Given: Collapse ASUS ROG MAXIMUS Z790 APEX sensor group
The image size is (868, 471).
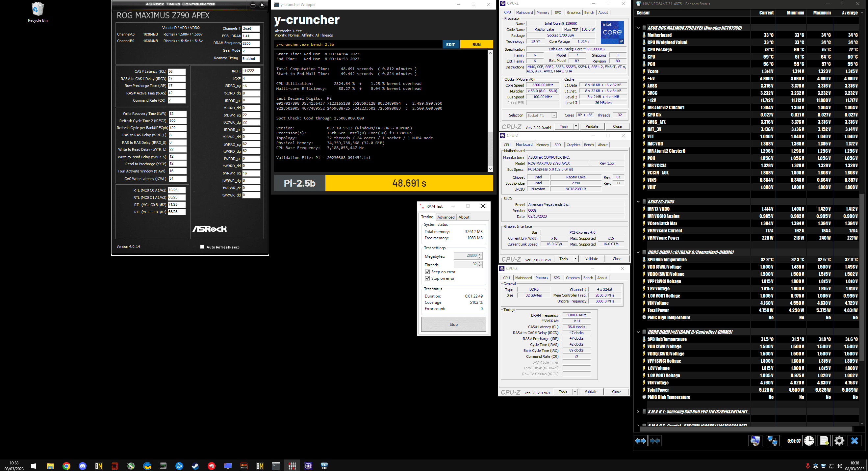Looking at the screenshot, I should coord(638,28).
